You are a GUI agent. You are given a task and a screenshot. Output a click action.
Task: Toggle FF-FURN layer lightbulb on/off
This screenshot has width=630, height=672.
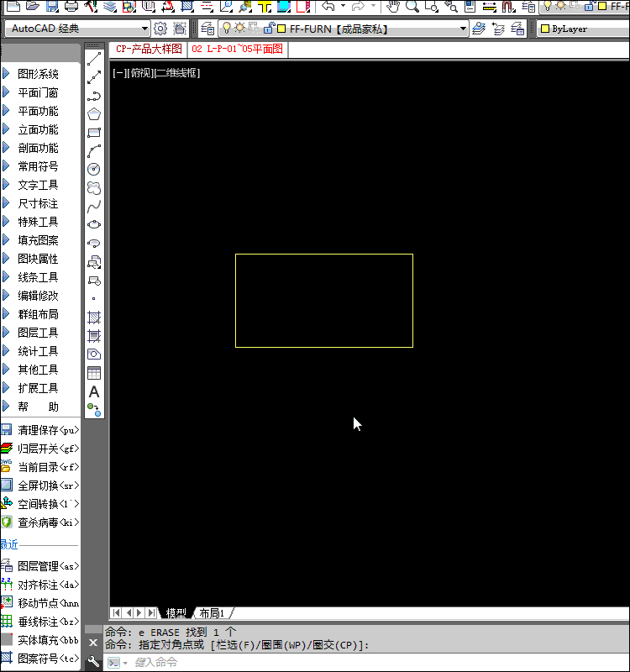click(x=226, y=29)
